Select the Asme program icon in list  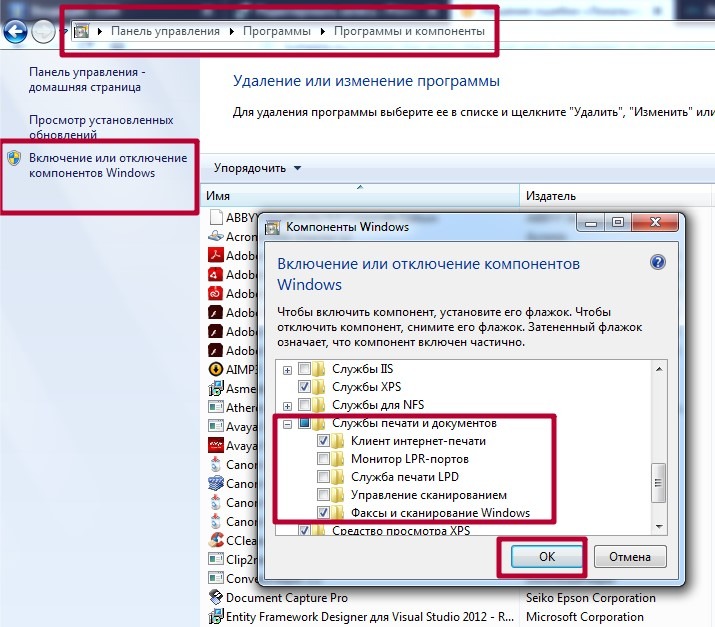coord(216,389)
